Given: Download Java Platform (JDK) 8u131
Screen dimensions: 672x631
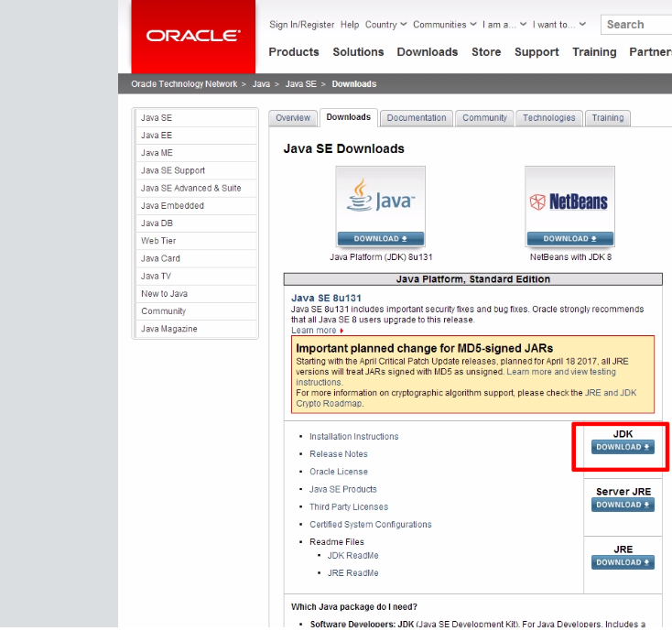Looking at the screenshot, I should tap(381, 239).
